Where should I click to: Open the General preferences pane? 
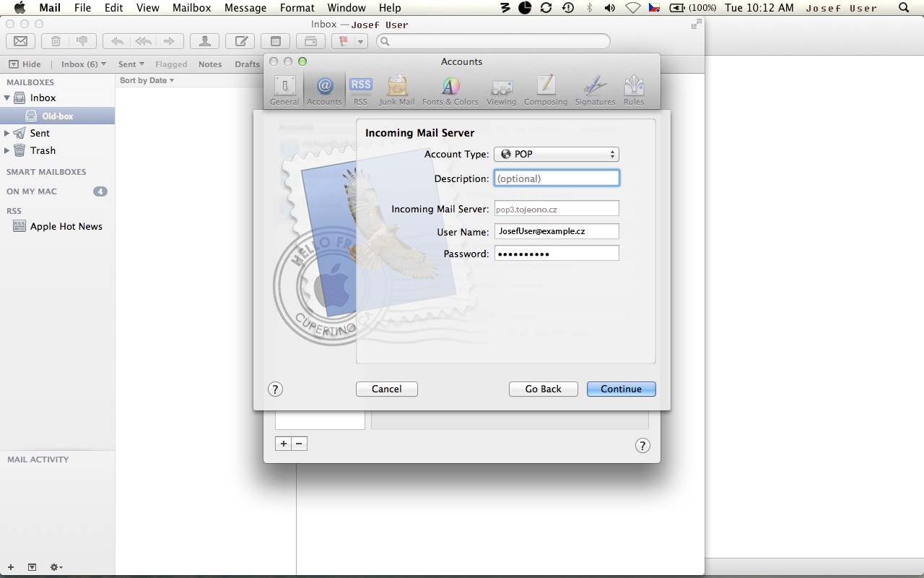point(284,90)
